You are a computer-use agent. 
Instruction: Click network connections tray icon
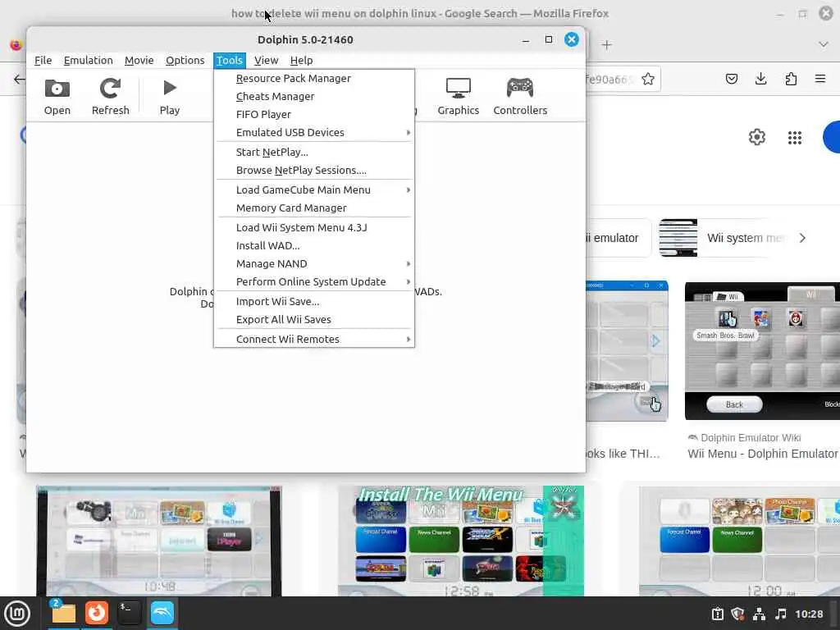click(759, 614)
